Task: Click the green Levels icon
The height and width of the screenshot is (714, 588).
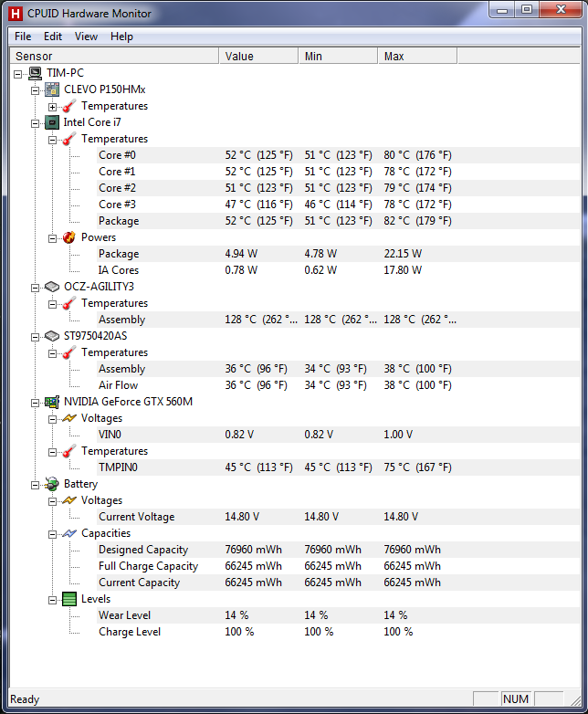Action: 69,599
